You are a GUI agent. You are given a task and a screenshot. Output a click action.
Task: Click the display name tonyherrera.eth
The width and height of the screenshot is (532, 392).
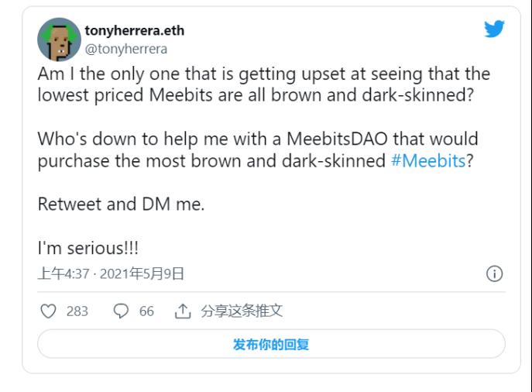tap(134, 31)
